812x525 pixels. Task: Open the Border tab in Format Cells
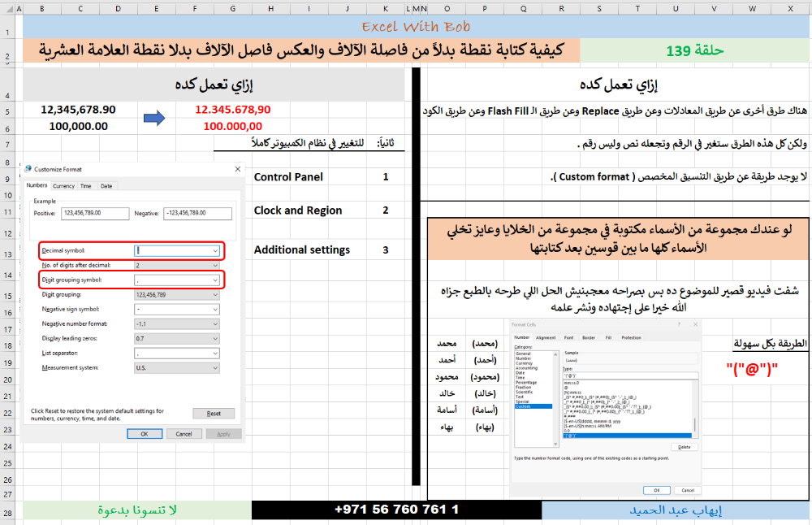(589, 337)
